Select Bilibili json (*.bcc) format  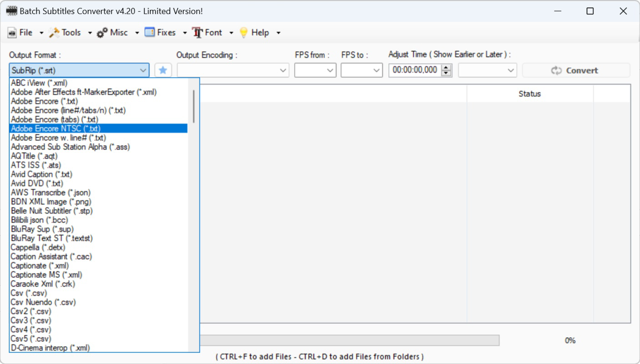click(98, 220)
